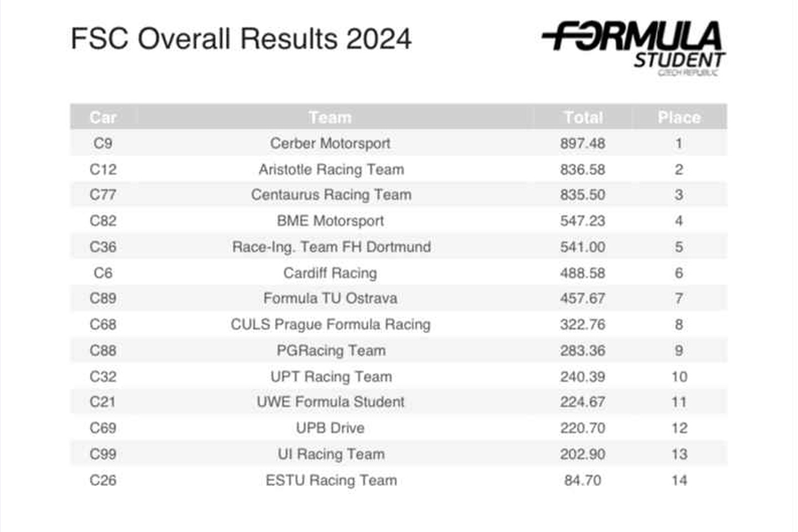
Task: Click the UPT Racing Team entry
Action: [331, 377]
